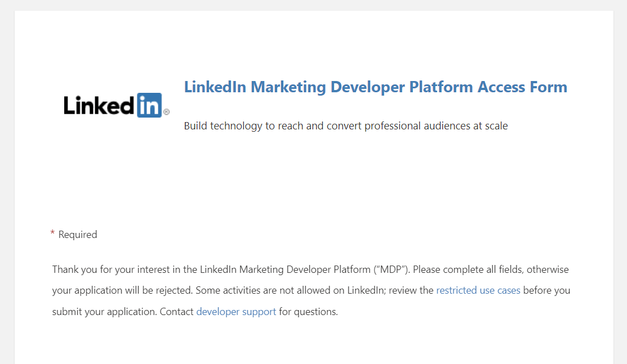This screenshot has width=627, height=364.
Task: Open the restricted use cases link
Action: (478, 290)
